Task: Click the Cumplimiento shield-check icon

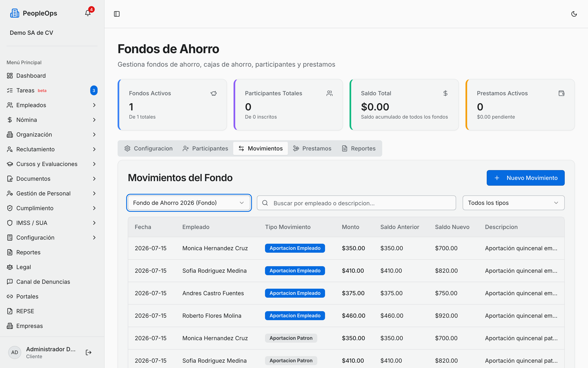Action: [x=10, y=208]
